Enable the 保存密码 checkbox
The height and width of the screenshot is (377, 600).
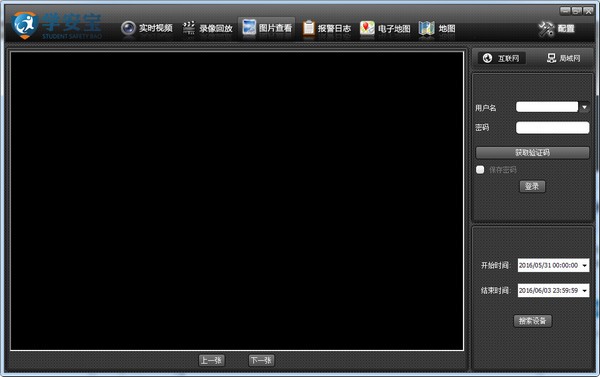[x=480, y=170]
